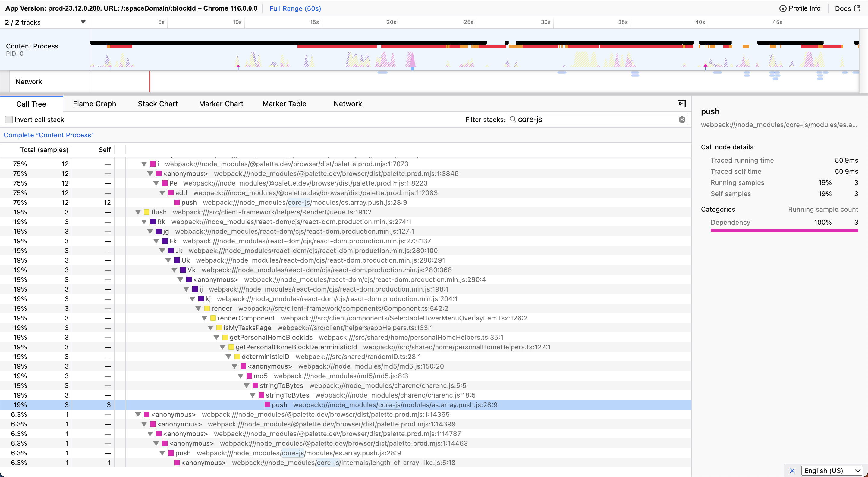Collapse the flush RenderQueue.ts node
This screenshot has width=868, height=477.
point(138,212)
